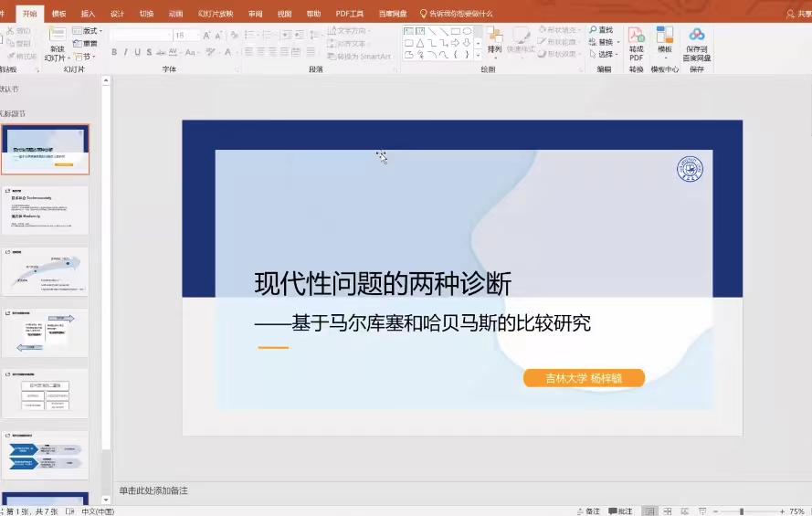Click the Comments (批注) button in status bar

coord(620,511)
